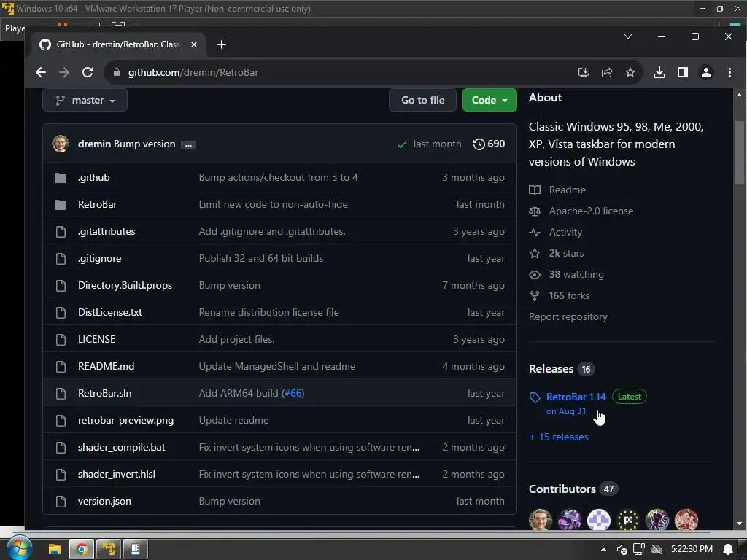This screenshot has height=560, width=747.
Task: Open Directory.Build.props file
Action: 125,285
